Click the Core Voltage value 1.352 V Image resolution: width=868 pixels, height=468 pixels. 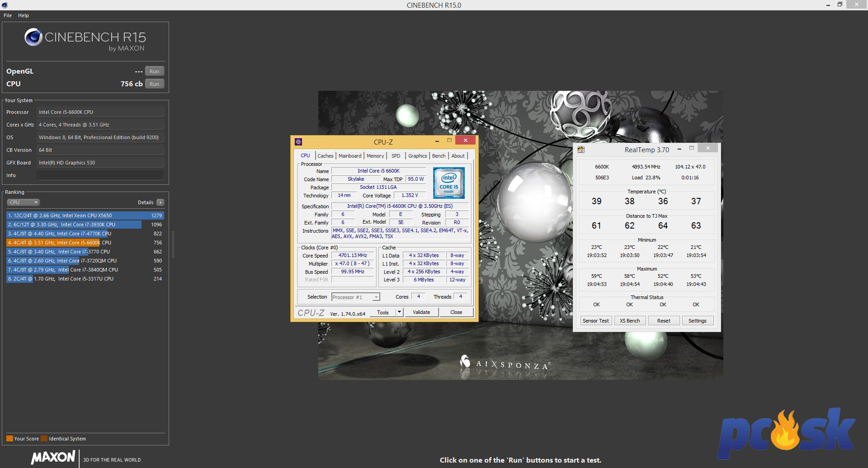click(x=410, y=196)
